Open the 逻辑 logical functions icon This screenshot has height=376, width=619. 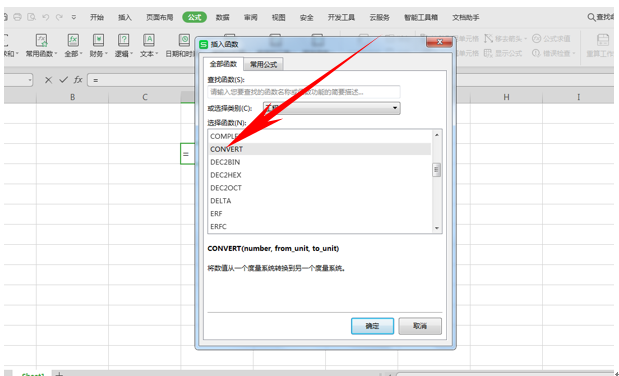[124, 40]
